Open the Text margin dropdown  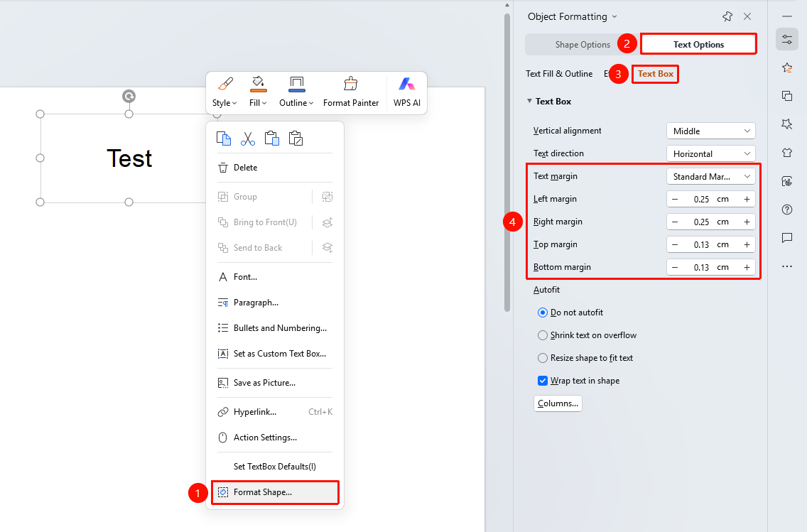(x=711, y=176)
